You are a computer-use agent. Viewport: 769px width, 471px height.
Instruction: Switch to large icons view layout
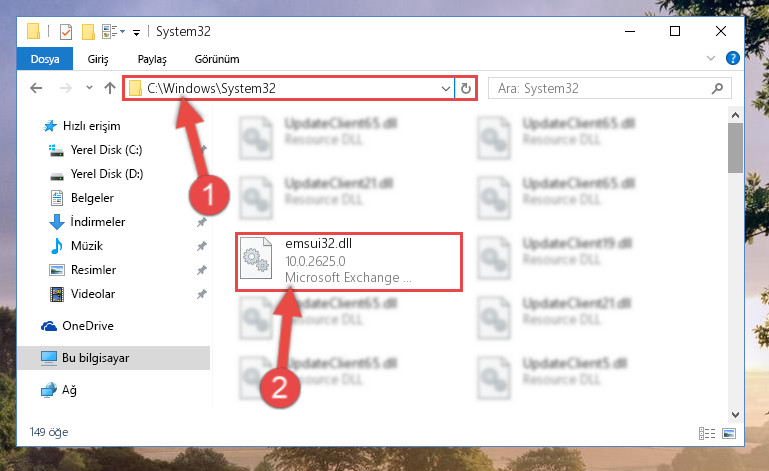pos(729,433)
